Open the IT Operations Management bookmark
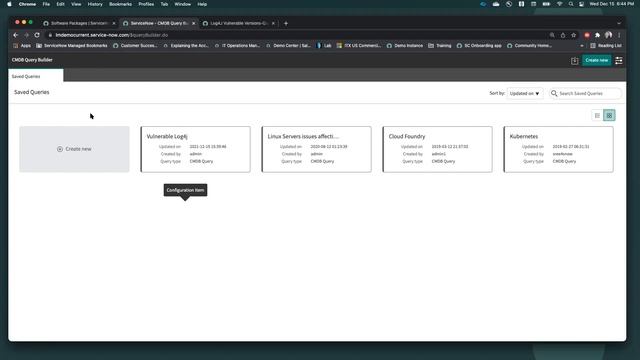 (x=237, y=46)
